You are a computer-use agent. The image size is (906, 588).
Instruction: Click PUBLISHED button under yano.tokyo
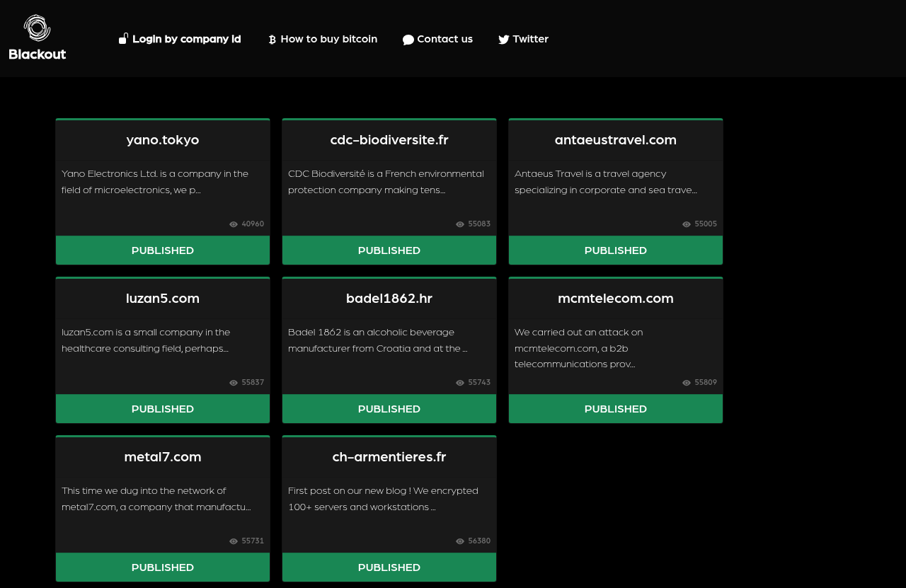tap(163, 250)
